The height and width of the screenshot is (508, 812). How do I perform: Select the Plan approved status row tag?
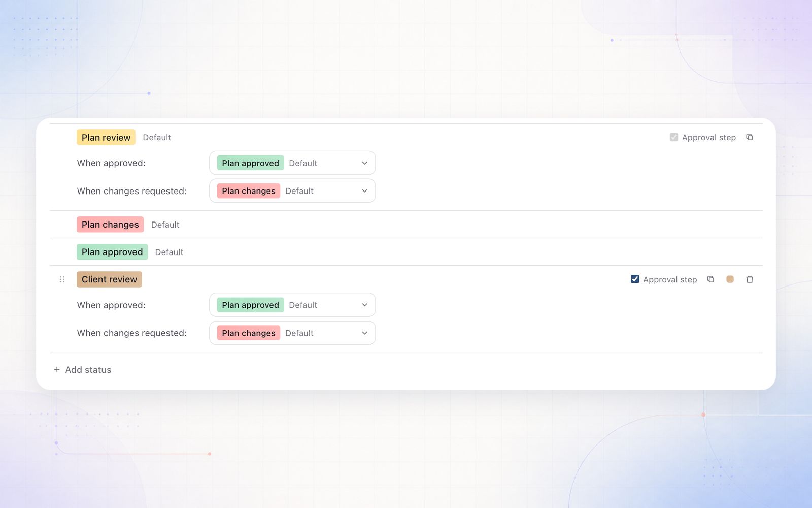(x=112, y=252)
